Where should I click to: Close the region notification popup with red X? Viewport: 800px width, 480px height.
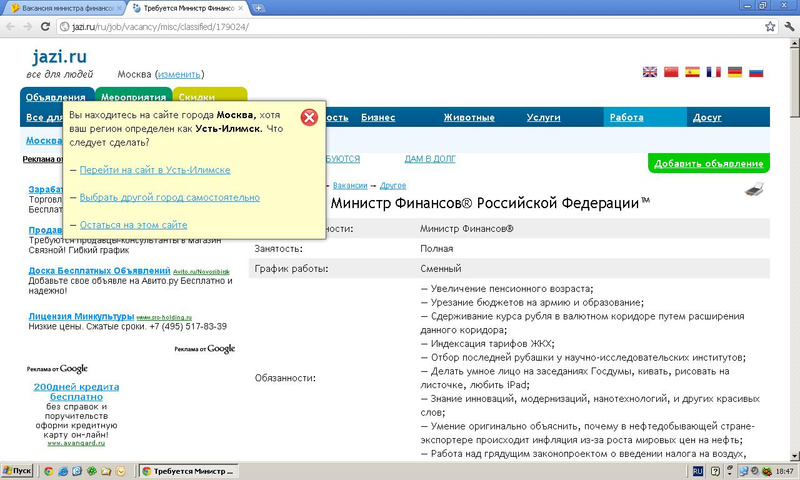309,118
